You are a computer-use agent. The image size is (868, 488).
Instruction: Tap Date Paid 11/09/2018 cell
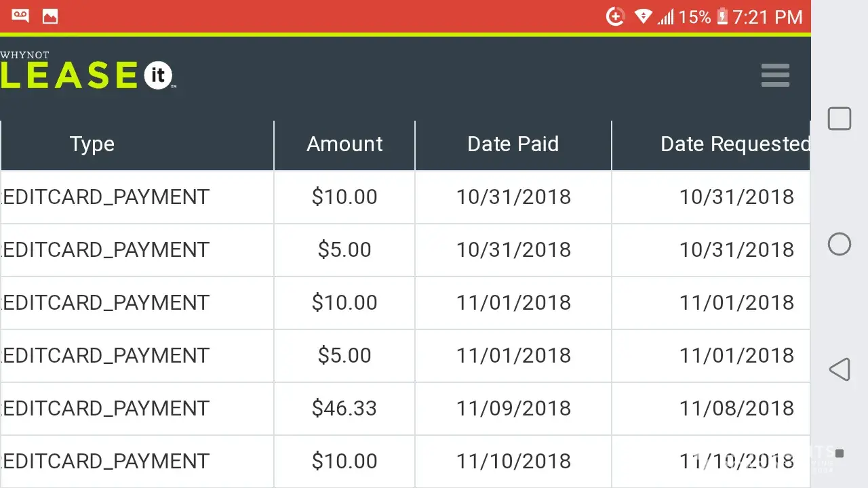click(513, 408)
